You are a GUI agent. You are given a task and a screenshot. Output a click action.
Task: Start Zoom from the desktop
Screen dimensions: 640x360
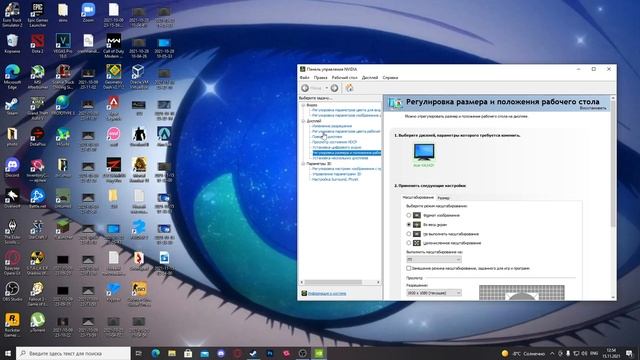coord(88,12)
